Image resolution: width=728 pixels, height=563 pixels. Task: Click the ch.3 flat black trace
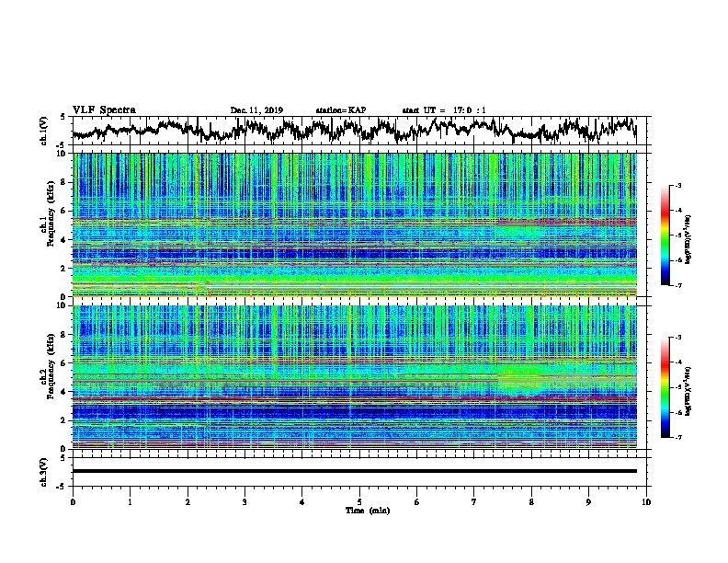tap(355, 471)
